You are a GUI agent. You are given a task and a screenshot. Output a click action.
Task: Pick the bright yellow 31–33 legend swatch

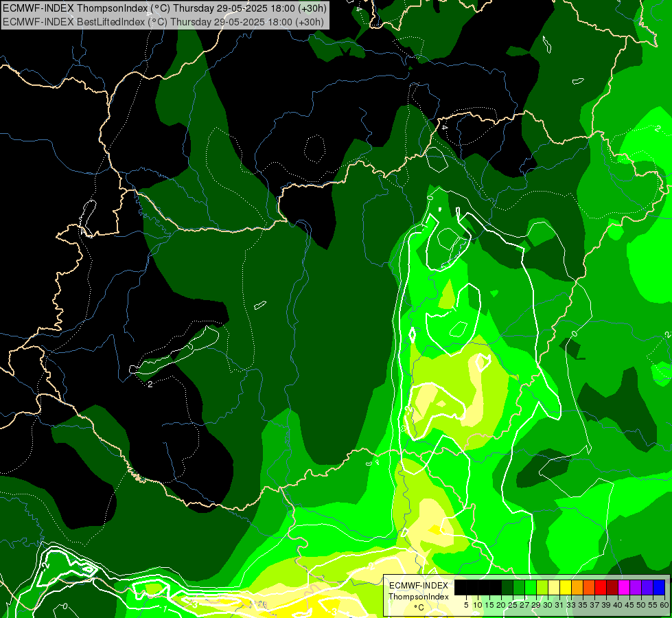click(566, 587)
